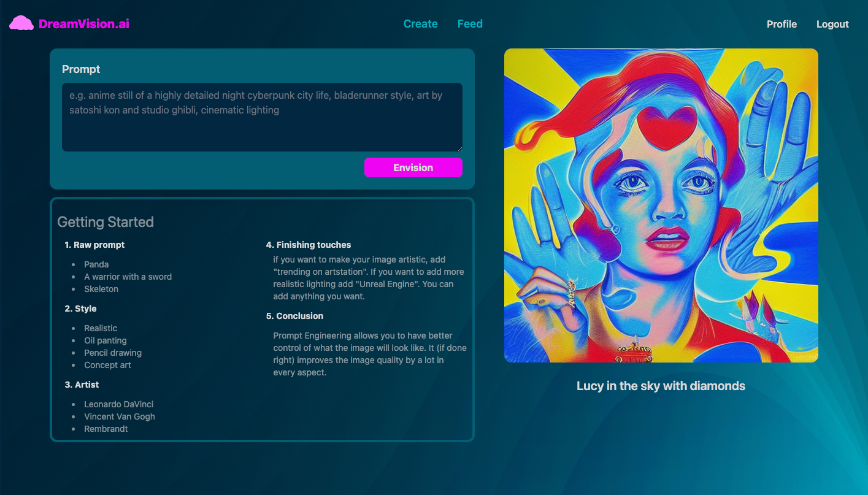
Task: Select the 'Oil panting' style item
Action: tap(106, 340)
